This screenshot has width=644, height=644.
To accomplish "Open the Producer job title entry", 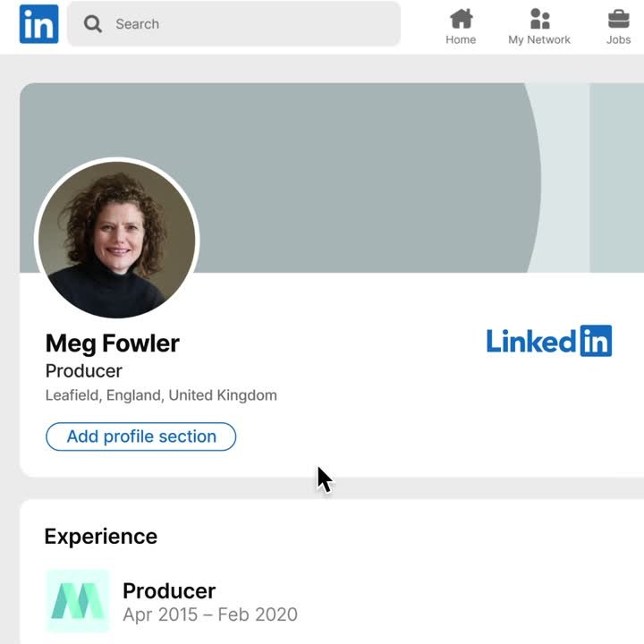I will (169, 591).
